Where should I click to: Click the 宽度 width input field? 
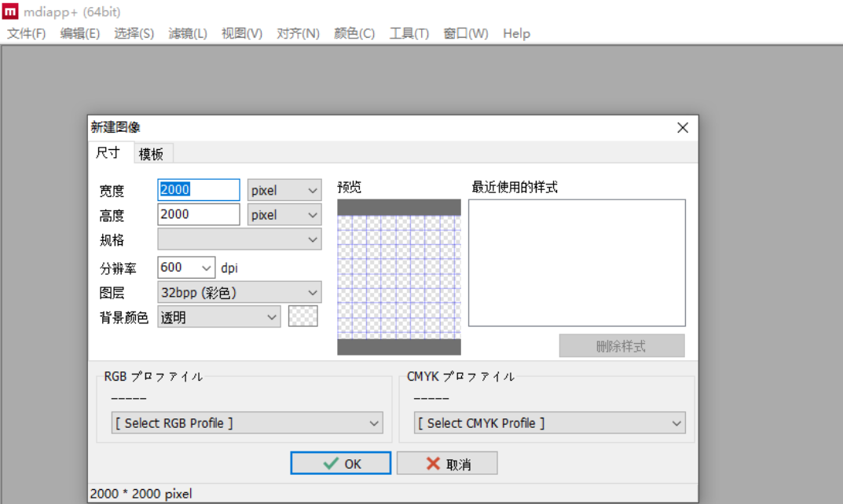click(x=198, y=189)
